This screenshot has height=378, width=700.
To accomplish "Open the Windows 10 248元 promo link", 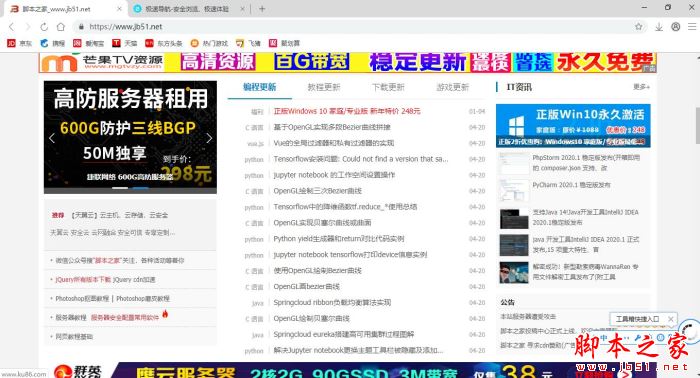I will coord(347,111).
